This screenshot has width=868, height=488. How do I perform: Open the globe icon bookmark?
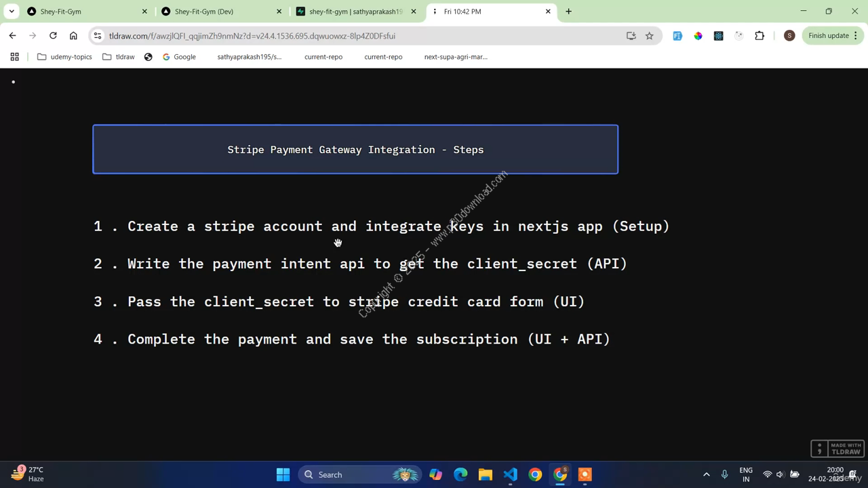[149, 57]
